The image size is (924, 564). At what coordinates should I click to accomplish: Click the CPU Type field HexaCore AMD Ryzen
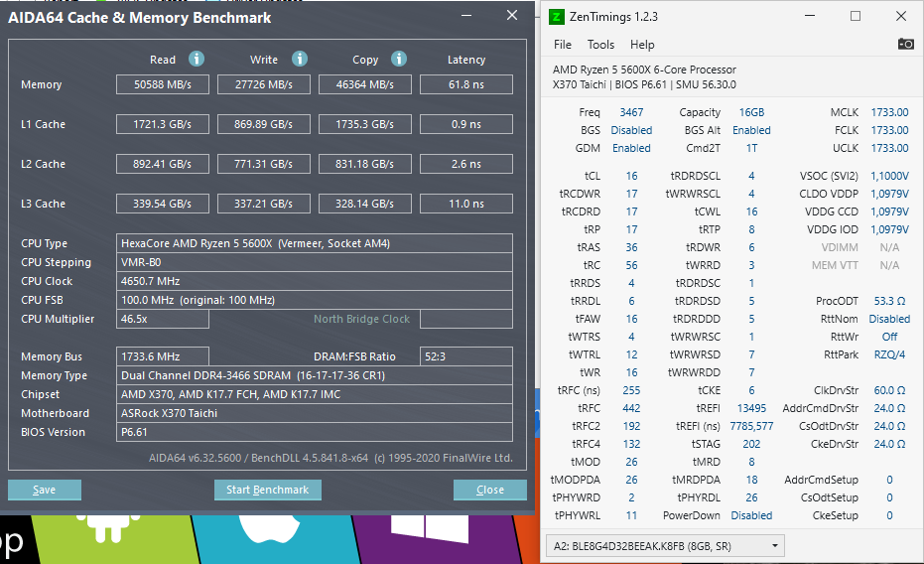[x=314, y=243]
